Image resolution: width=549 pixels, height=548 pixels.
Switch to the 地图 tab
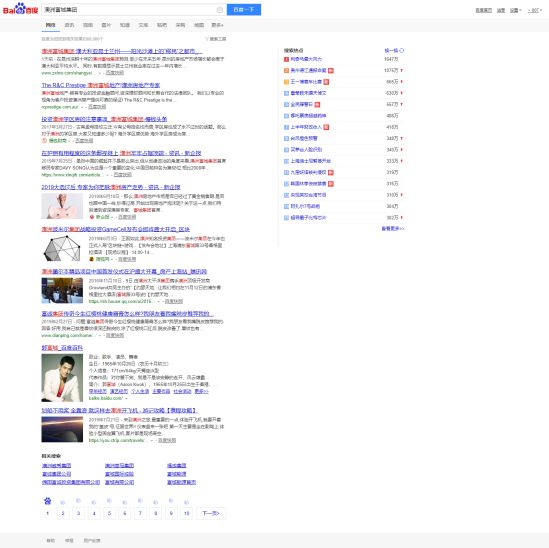point(199,25)
